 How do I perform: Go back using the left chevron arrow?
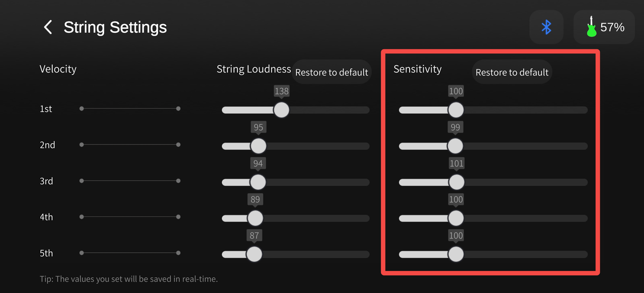[x=48, y=27]
